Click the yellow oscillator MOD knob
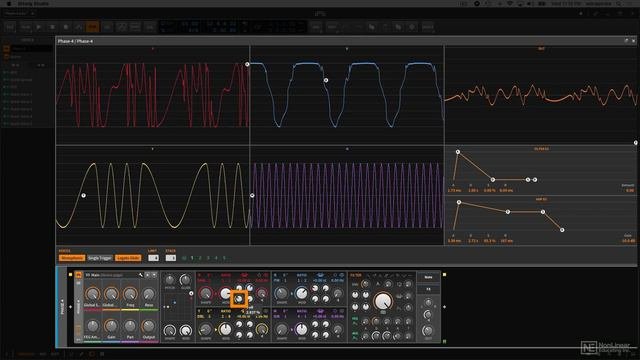The height and width of the screenshot is (360, 640). pyautogui.click(x=225, y=329)
